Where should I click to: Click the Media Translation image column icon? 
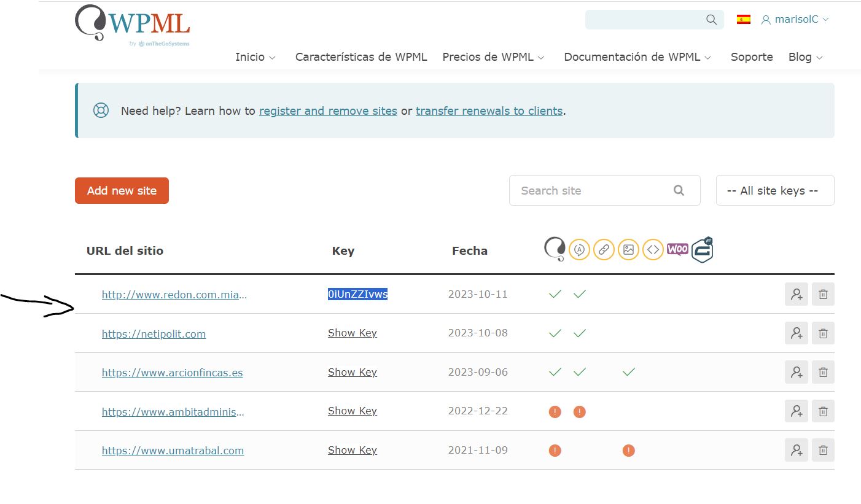coord(628,250)
